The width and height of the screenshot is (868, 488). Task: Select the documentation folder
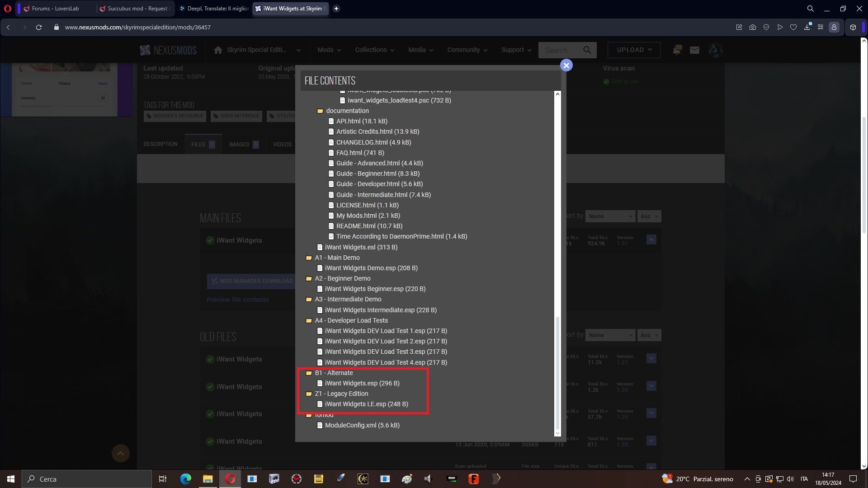tap(343, 111)
